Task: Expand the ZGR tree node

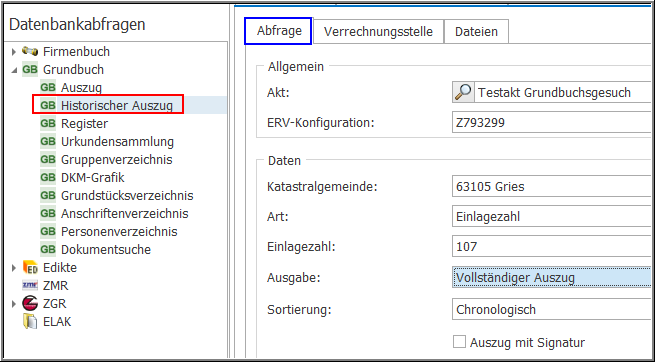Action: [14, 304]
